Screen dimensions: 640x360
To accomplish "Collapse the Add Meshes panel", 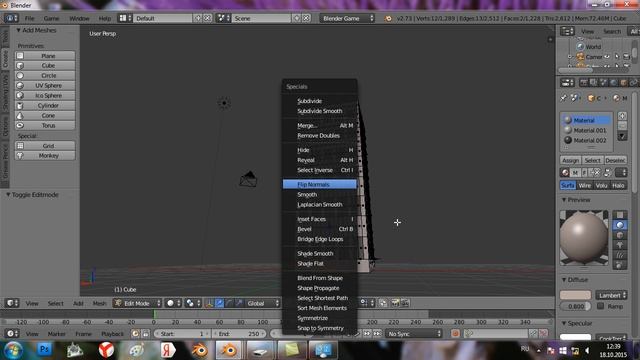I will point(18,30).
